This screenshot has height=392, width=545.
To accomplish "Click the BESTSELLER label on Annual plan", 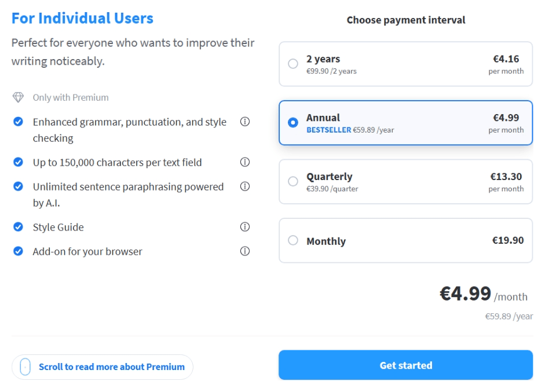I will tap(328, 130).
